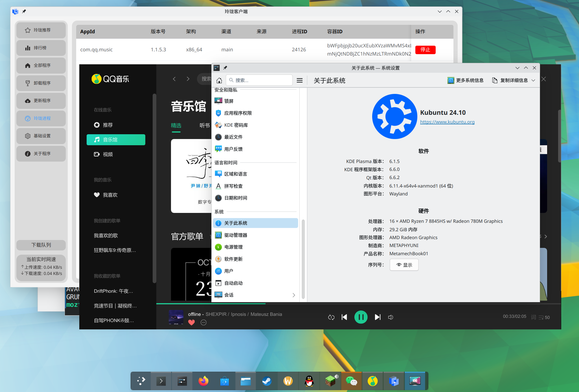This screenshot has height=392, width=579.
Task: Seek on the QQ Music progress bar
Action: pos(358,304)
